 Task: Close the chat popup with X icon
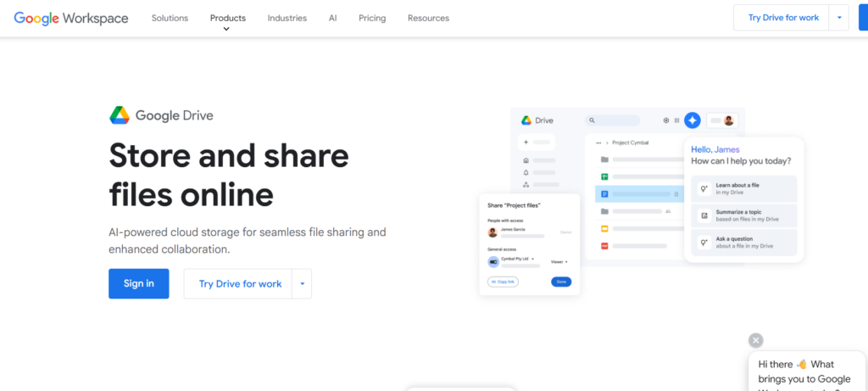click(x=755, y=340)
